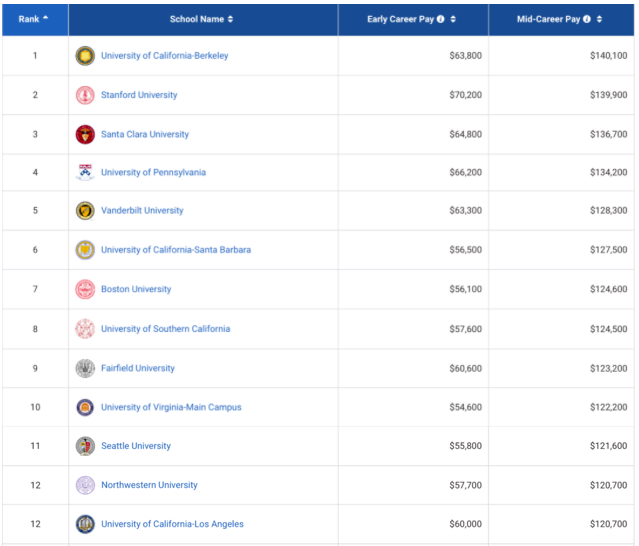639x546 pixels.
Task: Click the Stanford University seal logo
Action: point(85,95)
